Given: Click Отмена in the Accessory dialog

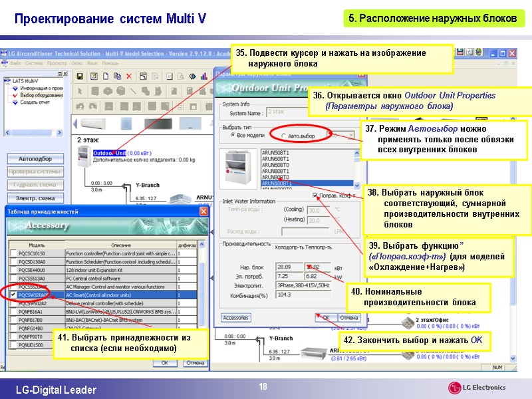Looking at the screenshot, I should click(195, 362).
